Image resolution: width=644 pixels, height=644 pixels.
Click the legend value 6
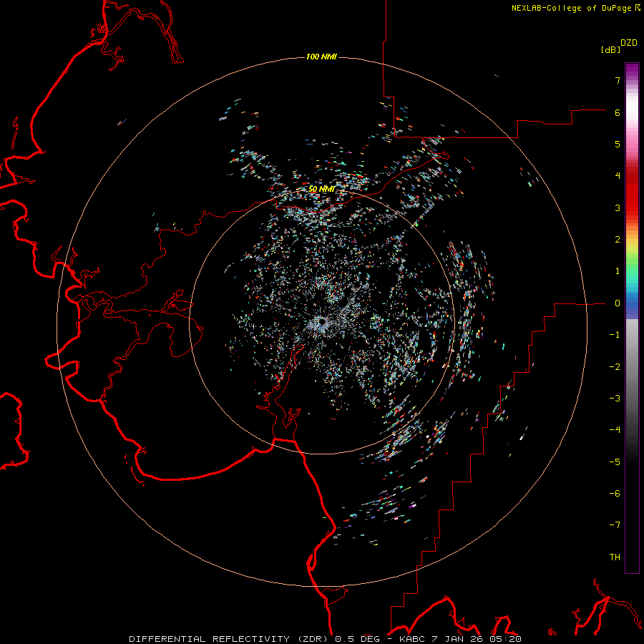[618, 112]
